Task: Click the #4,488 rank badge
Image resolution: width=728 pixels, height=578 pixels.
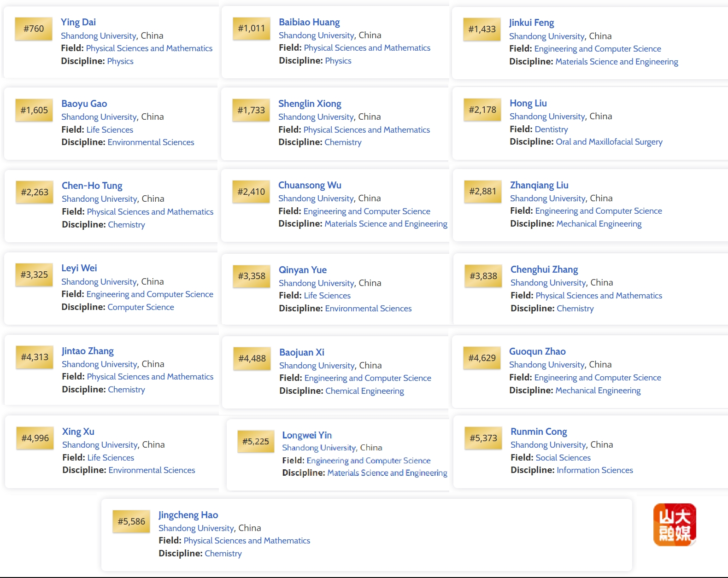Action: 252,359
